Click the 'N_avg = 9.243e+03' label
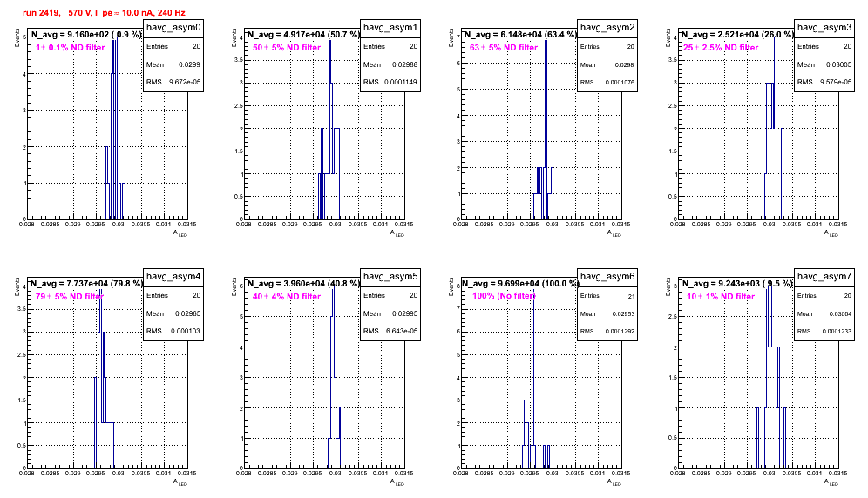Viewport: 868px width, 498px height. 737,283
